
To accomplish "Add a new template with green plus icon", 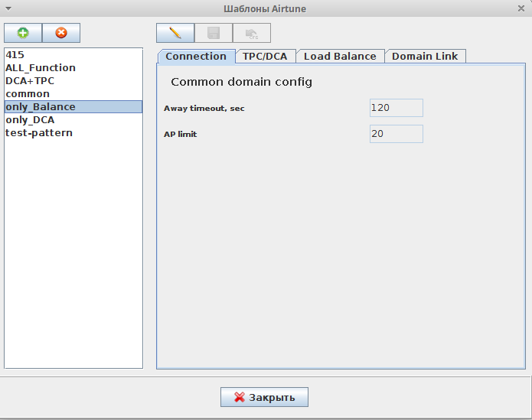I will pyautogui.click(x=23, y=33).
